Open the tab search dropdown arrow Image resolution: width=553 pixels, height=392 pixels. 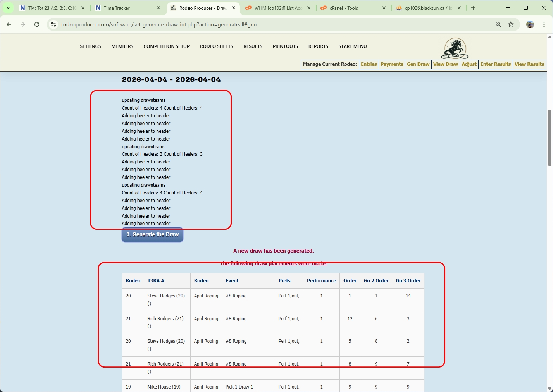8,8
